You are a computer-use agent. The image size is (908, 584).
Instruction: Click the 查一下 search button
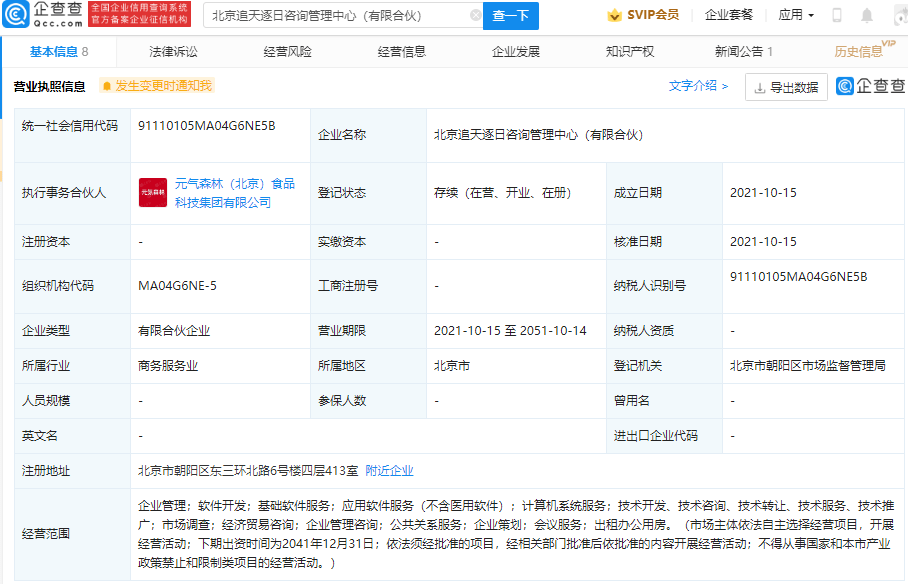(x=511, y=16)
